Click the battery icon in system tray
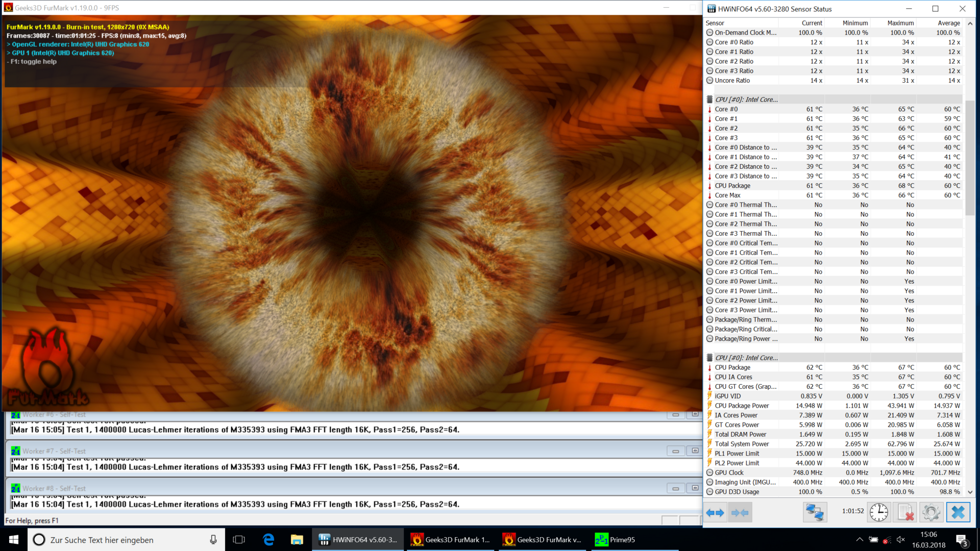The width and height of the screenshot is (980, 551). [x=874, y=539]
